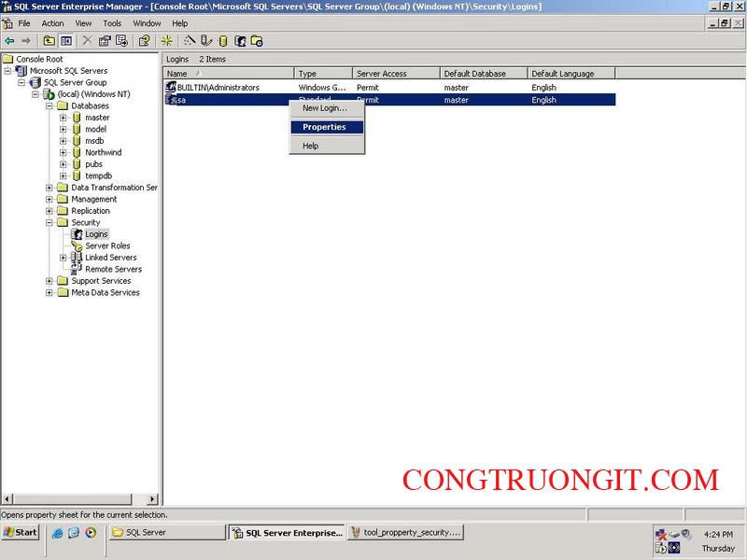The width and height of the screenshot is (747, 560).
Task: Select the BUILTIN\Administrators login row
Action: (x=389, y=87)
